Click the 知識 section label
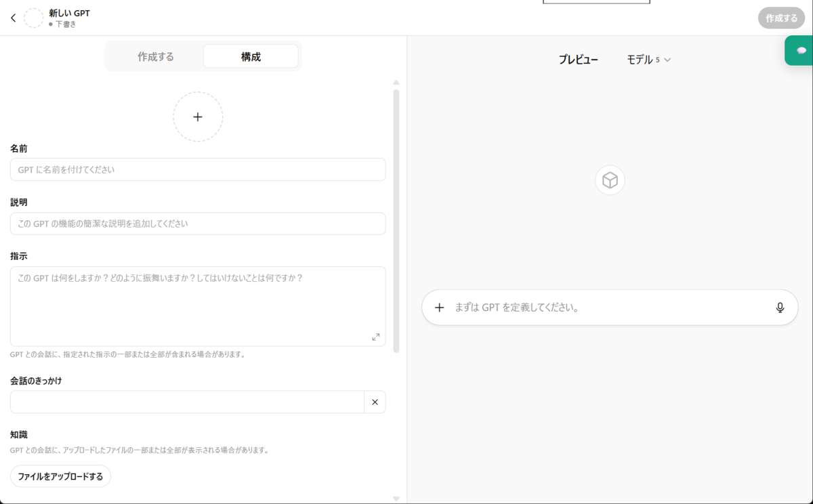813x504 pixels. pyautogui.click(x=19, y=434)
